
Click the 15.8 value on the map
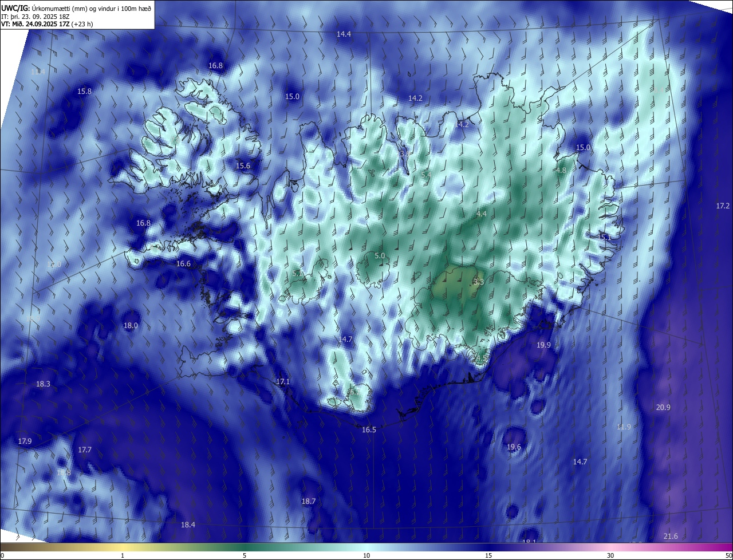(84, 92)
